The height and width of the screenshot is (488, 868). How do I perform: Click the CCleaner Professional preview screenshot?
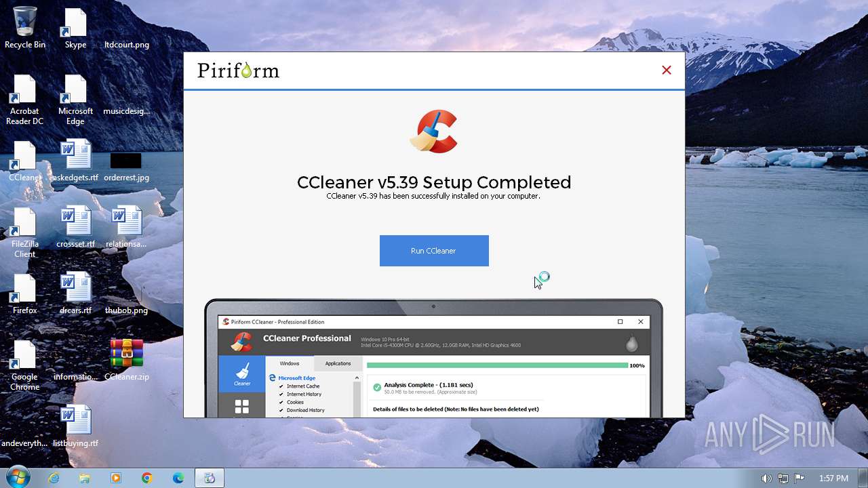(x=433, y=358)
